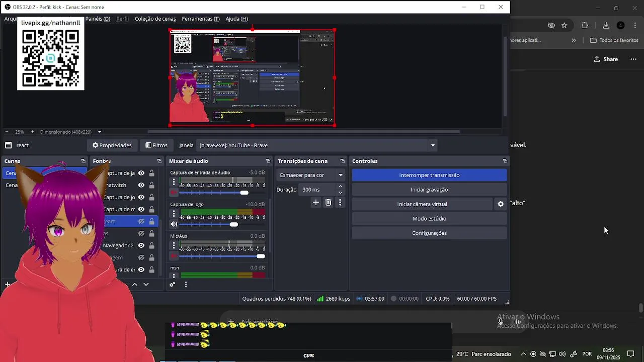Open Propriedades of the react source
Viewport: 644px width, 362px height.
(x=112, y=145)
